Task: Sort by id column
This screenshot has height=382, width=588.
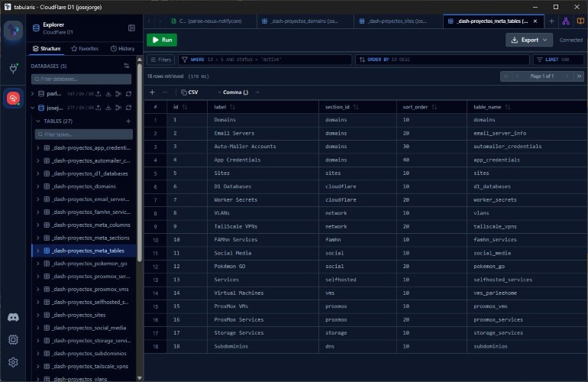Action: pos(185,107)
